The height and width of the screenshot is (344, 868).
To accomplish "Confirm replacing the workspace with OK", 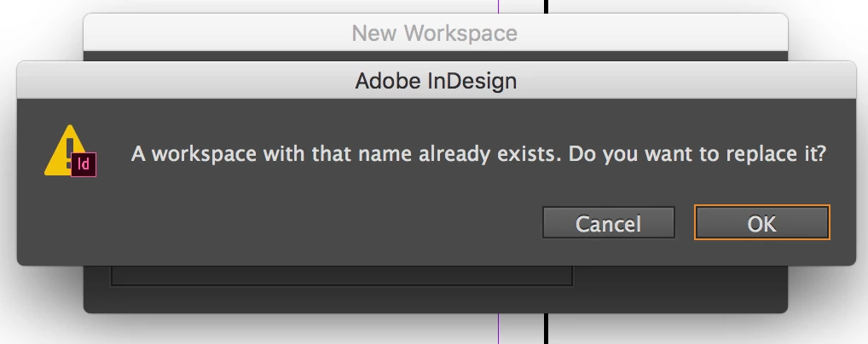I will coord(761,222).
